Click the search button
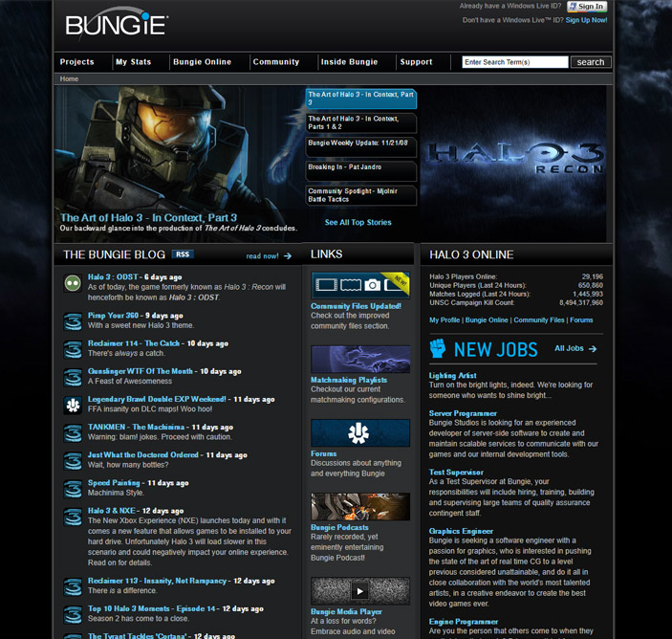This screenshot has height=639, width=672. coord(591,62)
